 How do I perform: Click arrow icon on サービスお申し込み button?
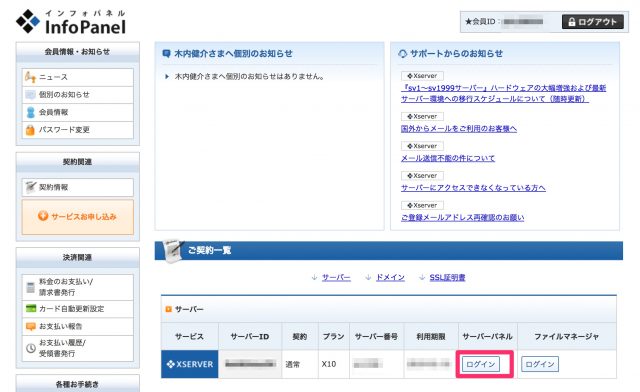click(43, 216)
